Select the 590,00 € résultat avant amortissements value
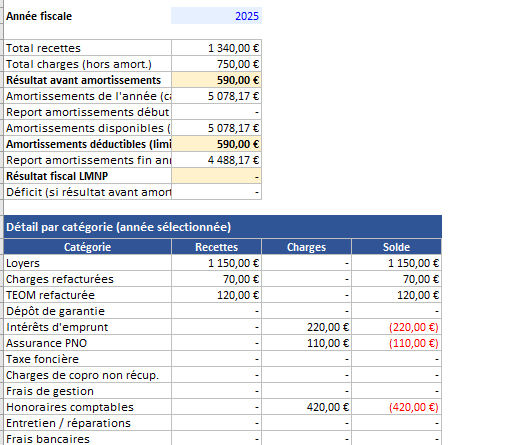 click(216, 80)
